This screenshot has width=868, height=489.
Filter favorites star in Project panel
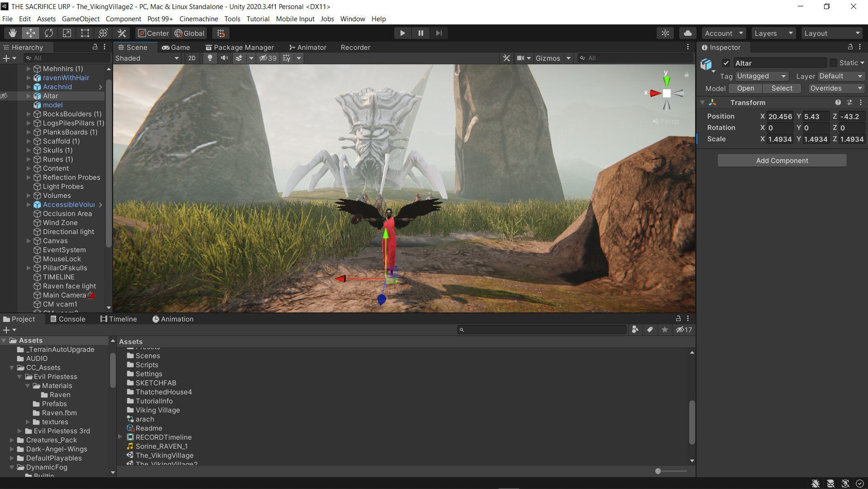click(x=665, y=330)
